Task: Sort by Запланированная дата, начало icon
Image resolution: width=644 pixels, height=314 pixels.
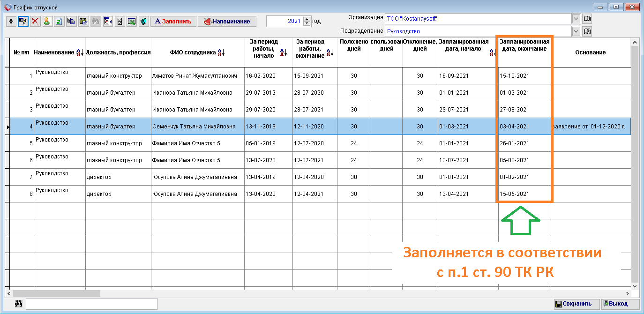Action: coord(493,53)
